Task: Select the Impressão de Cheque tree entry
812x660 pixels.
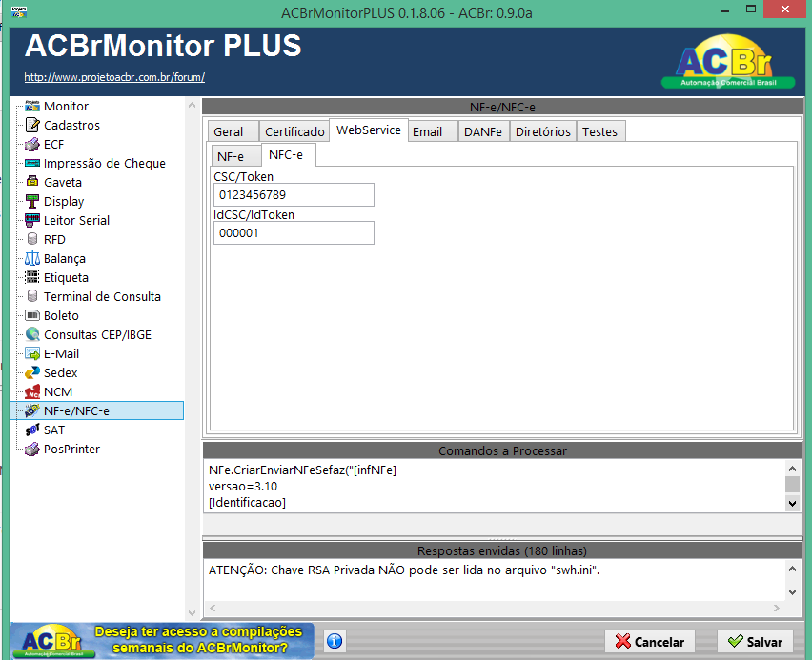Action: [104, 164]
